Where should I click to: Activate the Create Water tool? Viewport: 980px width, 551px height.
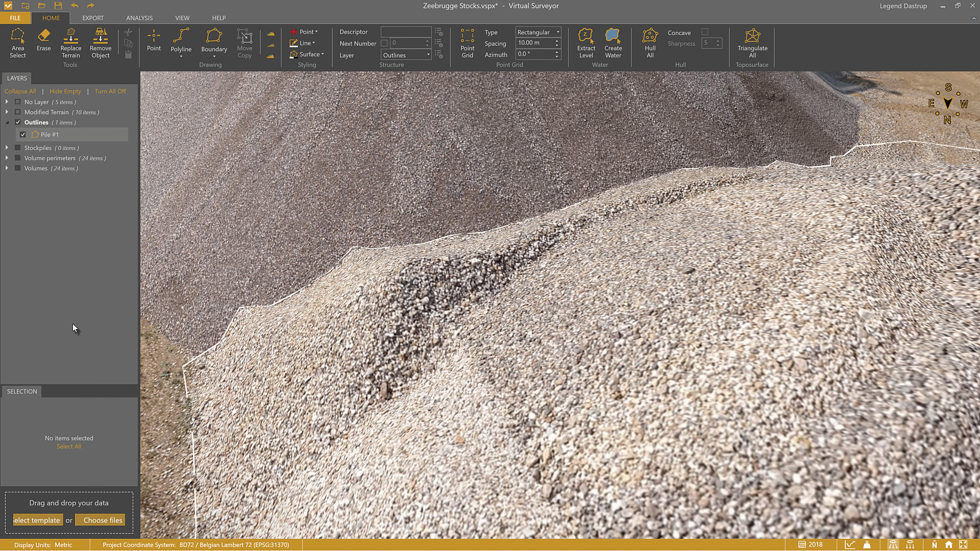pos(613,43)
